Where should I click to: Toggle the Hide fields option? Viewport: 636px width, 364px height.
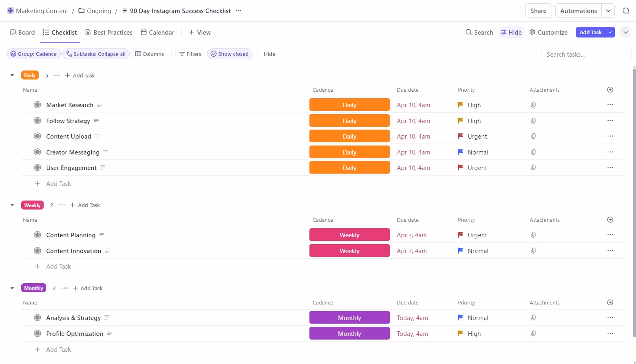click(269, 54)
